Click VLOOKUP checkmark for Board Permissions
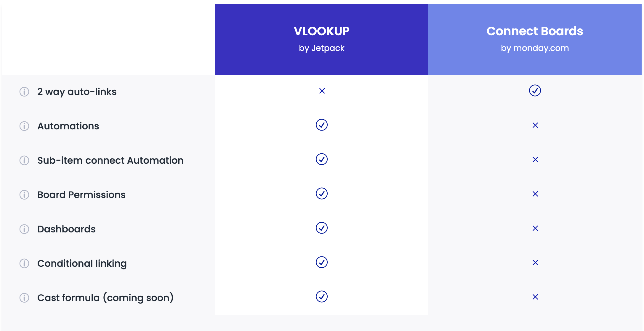644x331 pixels. (x=322, y=194)
